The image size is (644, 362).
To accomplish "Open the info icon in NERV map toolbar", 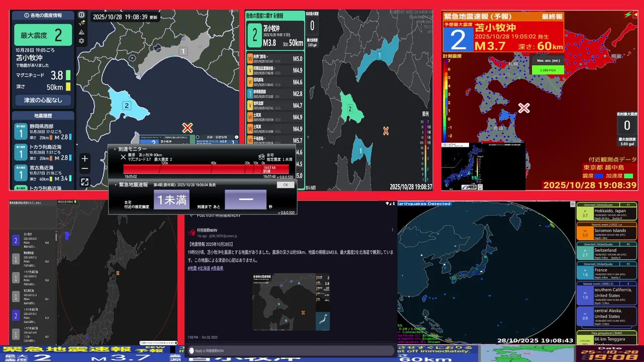I will (82, 15).
